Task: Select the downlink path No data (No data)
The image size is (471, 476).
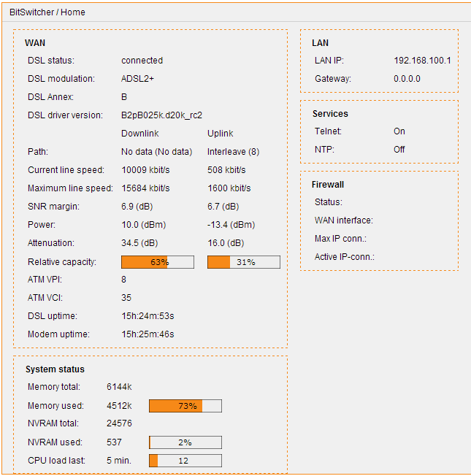Action: click(x=157, y=152)
